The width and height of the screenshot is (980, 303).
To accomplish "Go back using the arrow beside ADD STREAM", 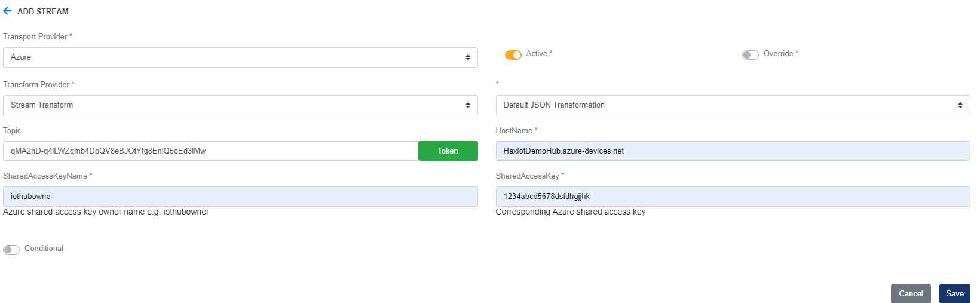I will tap(7, 11).
